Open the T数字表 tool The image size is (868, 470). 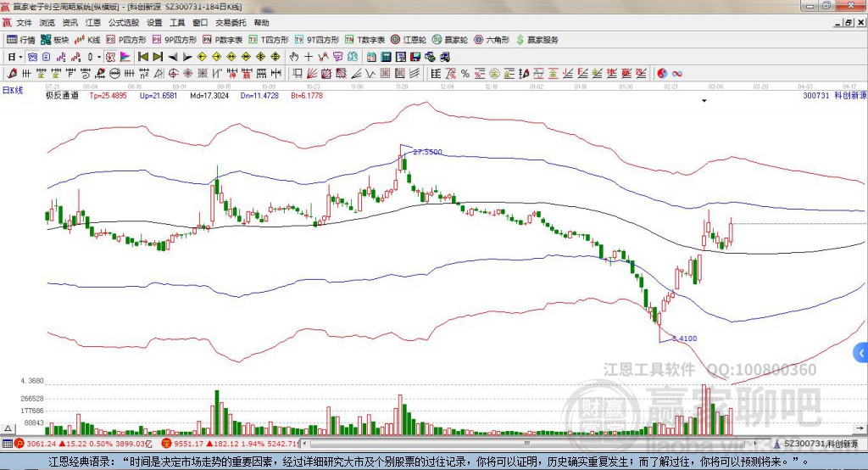pos(364,40)
